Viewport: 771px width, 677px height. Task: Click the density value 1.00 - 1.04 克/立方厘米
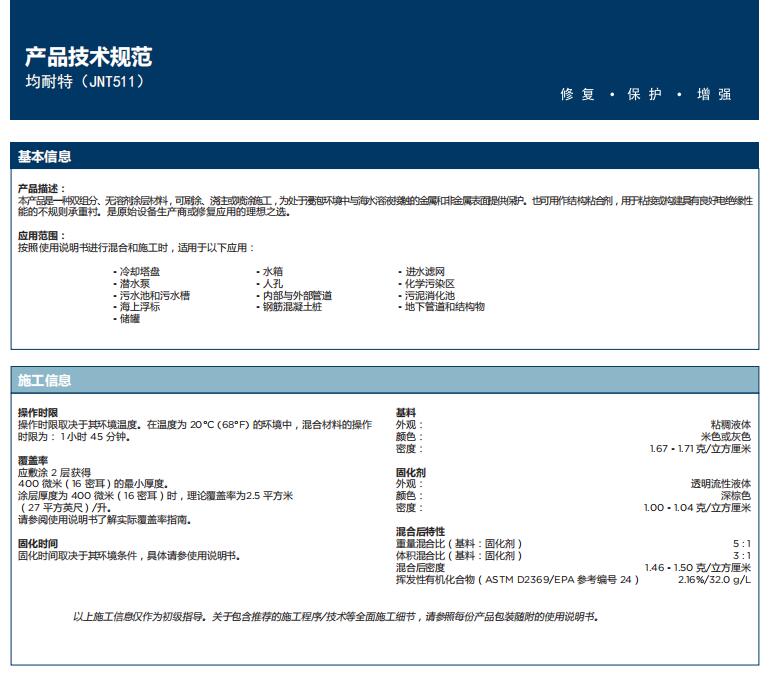coord(698,507)
